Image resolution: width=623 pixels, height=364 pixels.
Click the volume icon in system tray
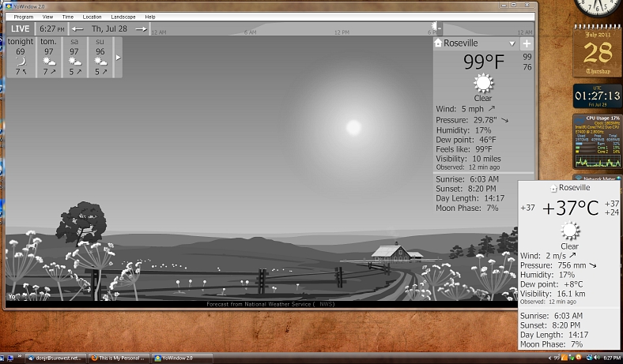(596, 358)
